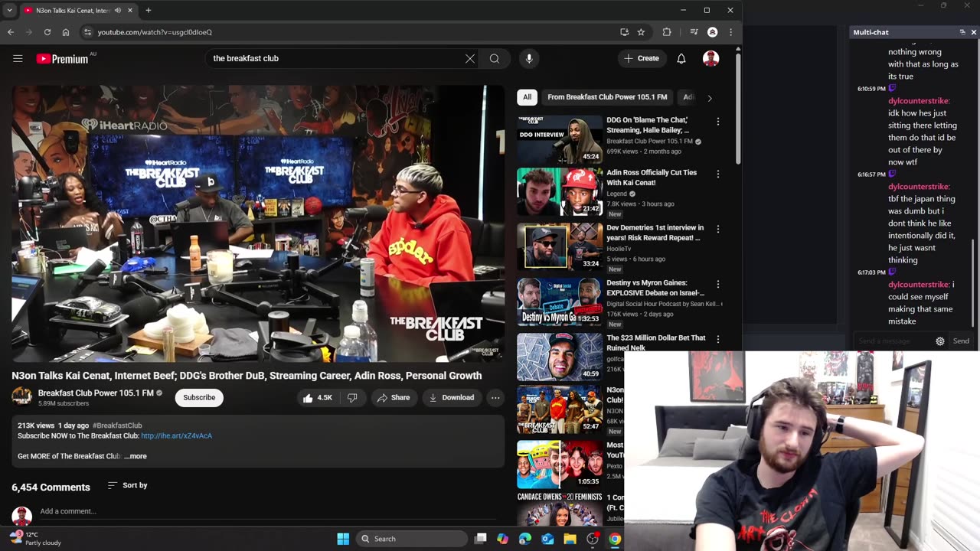Viewport: 980px width, 551px height.
Task: Switch to the N3on Talks Kai Cenat tab
Action: (77, 11)
